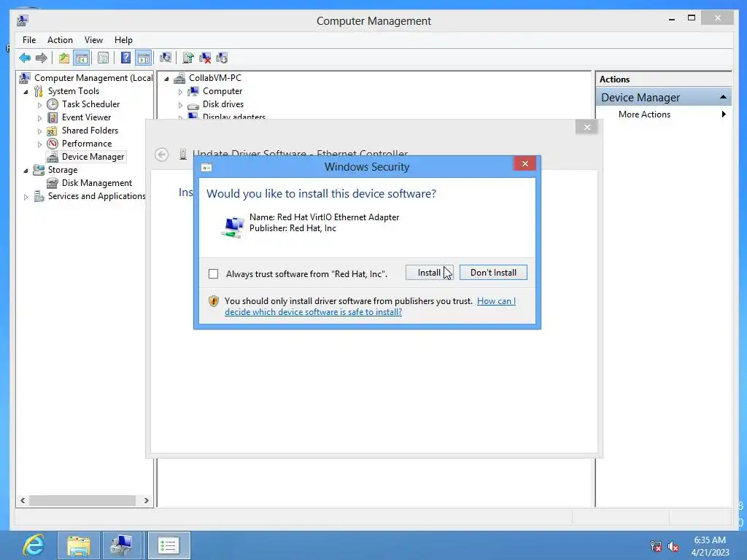This screenshot has width=747, height=560.
Task: Click Computer Management title bar icon
Action: [x=23, y=20]
